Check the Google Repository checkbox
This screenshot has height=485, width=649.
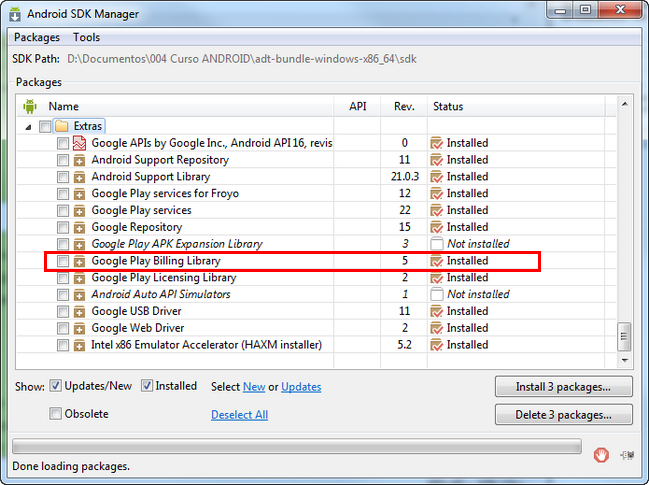(62, 228)
